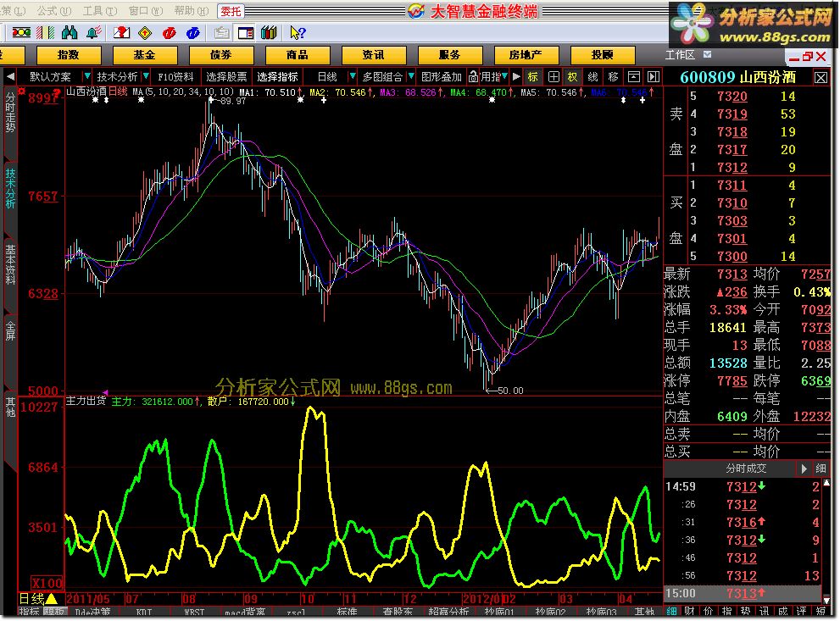The image size is (840, 621).
Task: Toggle the 移 move button
Action: 614,77
